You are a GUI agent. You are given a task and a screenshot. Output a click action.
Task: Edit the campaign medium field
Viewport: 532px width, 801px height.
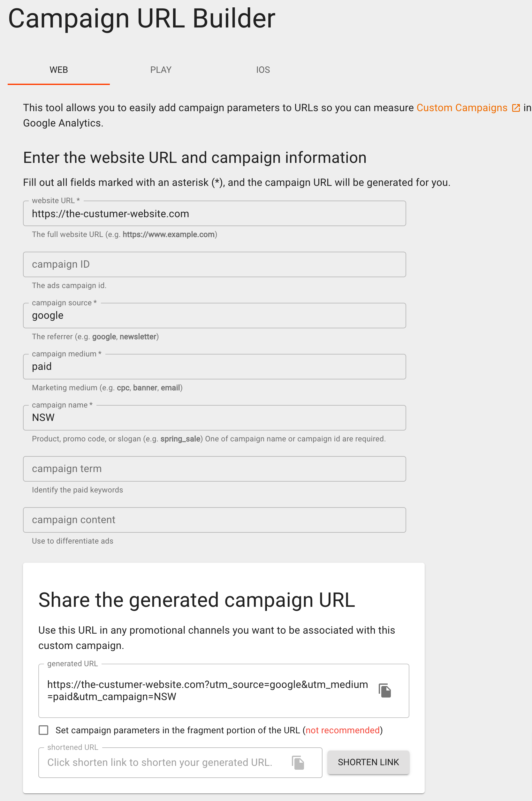pos(214,366)
